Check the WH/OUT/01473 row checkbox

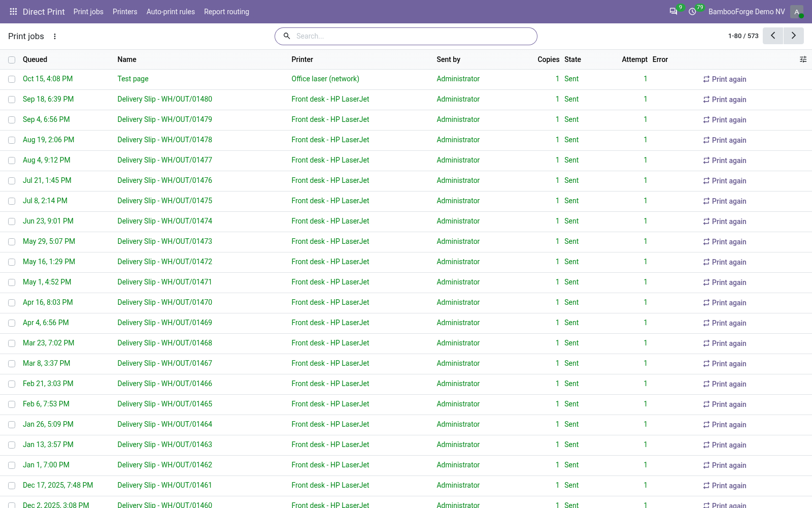point(12,242)
